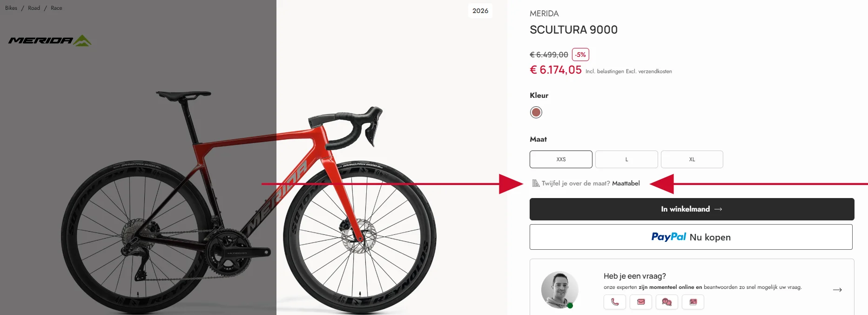Click the Sculptura 9000 bike image
Screen dimensions: 868x315
click(x=249, y=200)
